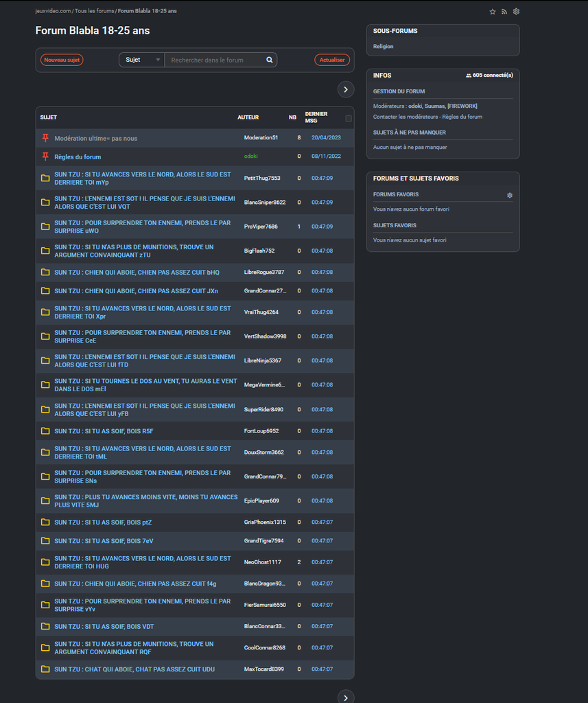This screenshot has height=703, width=588.
Task: Go to jeuxvideo.com via the breadcrumb
Action: (x=53, y=12)
